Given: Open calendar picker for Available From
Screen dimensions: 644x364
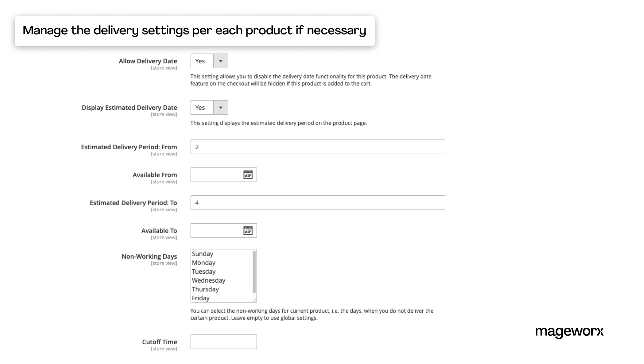Looking at the screenshot, I should (248, 175).
